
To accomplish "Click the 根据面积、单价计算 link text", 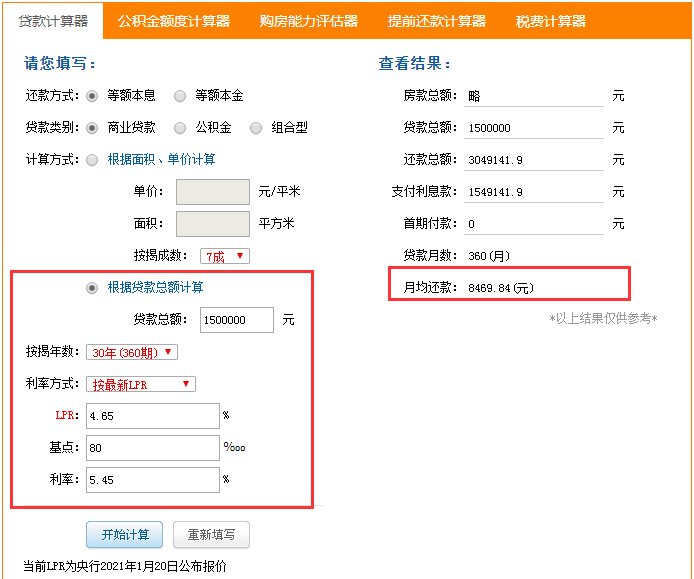I will click(162, 159).
